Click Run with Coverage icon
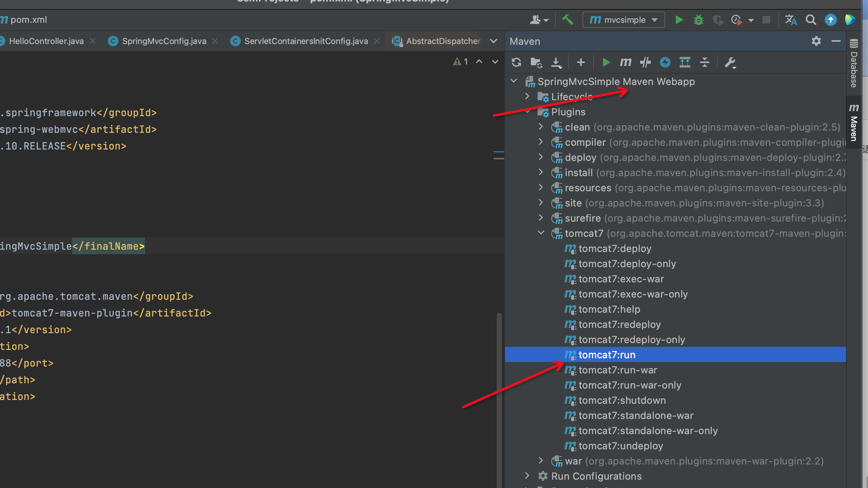 pyautogui.click(x=718, y=20)
